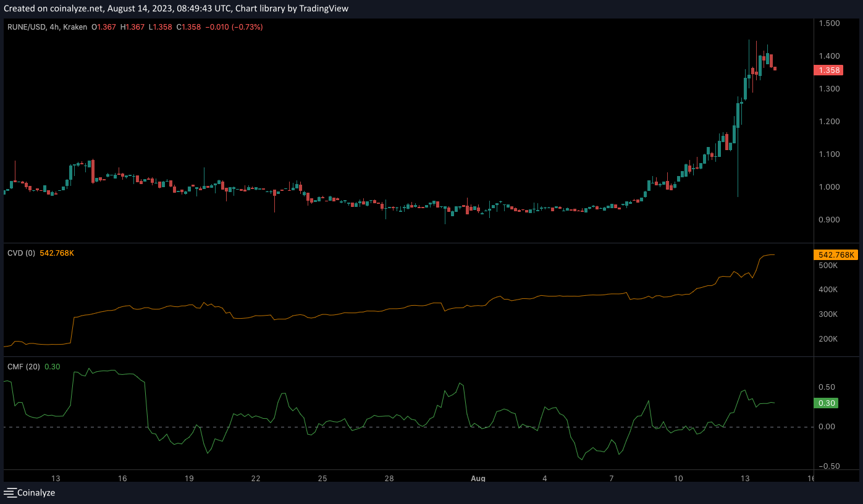This screenshot has width=863, height=504.
Task: Click the CVD (0) indicator legend
Action: pyautogui.click(x=22, y=253)
